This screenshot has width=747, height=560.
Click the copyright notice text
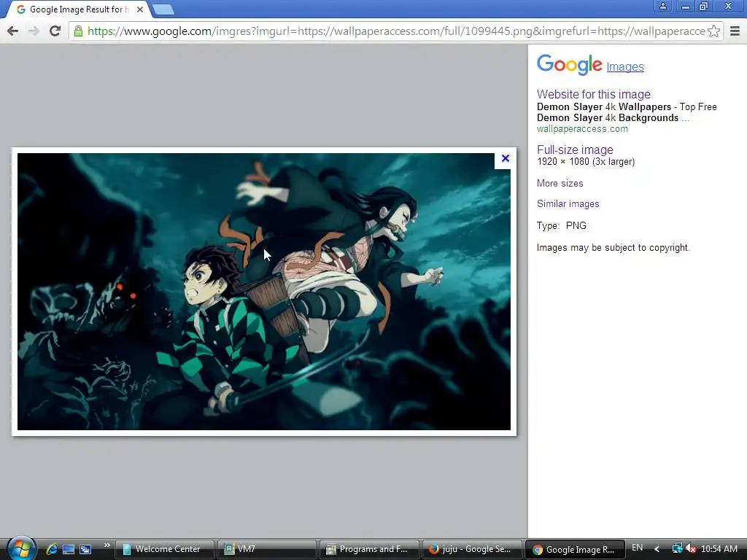point(613,248)
